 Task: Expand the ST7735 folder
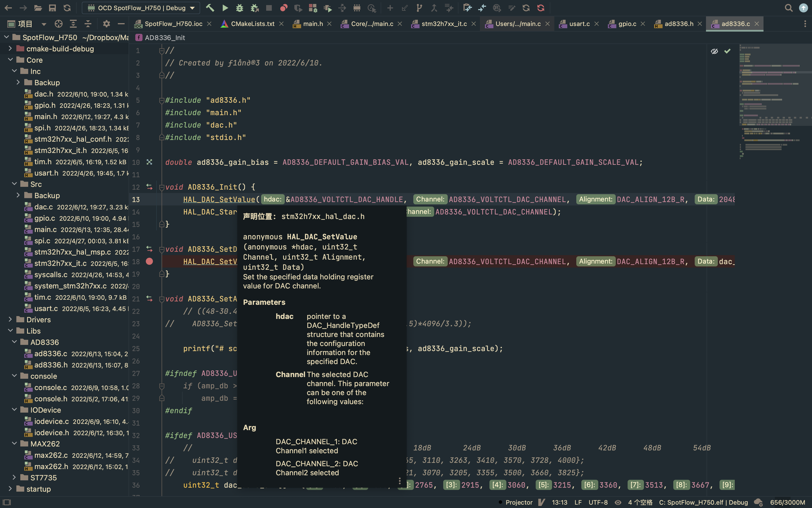coord(14,478)
